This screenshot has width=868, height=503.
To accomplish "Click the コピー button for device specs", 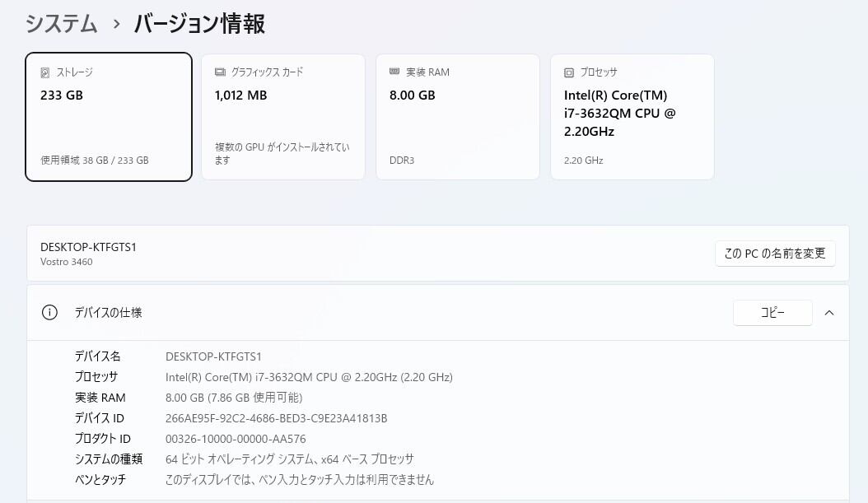I will [x=772, y=313].
